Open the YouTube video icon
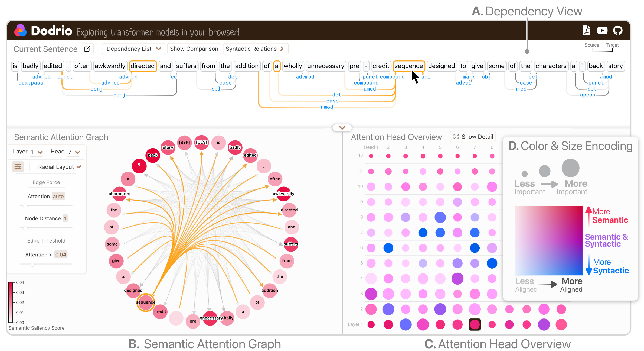644x351 pixels. [x=602, y=31]
